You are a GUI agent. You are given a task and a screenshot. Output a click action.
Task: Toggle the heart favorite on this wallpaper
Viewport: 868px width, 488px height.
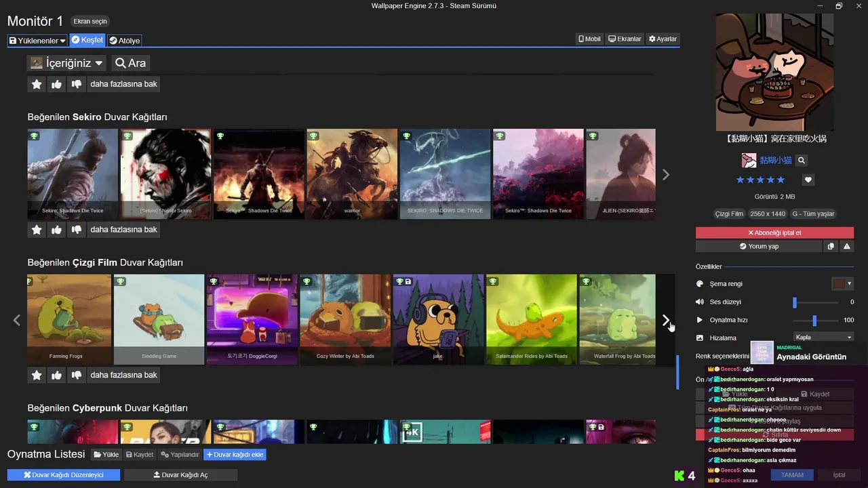point(808,180)
